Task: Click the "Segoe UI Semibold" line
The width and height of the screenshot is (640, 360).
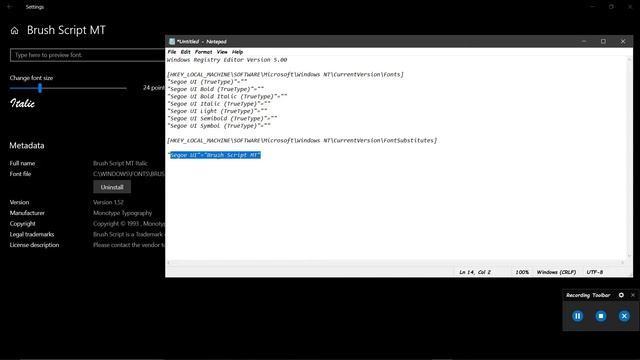Action: pyautogui.click(x=222, y=119)
